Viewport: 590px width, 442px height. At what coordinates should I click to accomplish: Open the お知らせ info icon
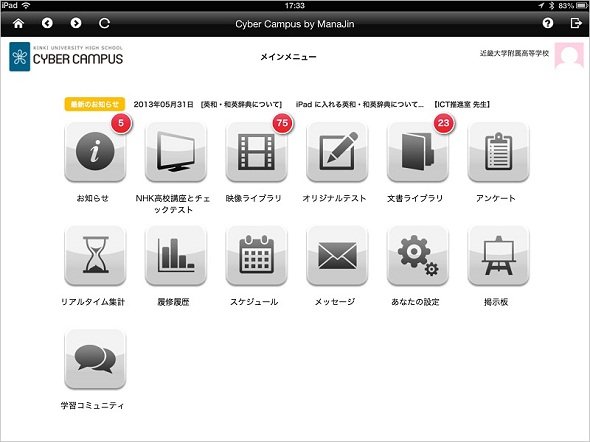[95, 152]
